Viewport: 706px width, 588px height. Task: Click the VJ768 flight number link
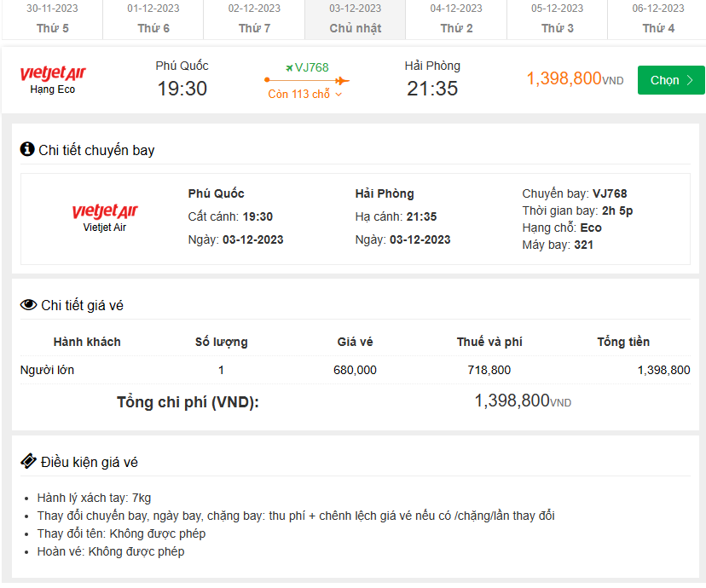pyautogui.click(x=311, y=67)
